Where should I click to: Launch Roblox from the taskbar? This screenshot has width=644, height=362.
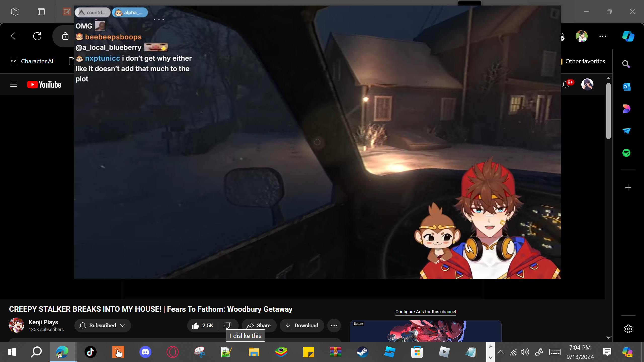444,352
